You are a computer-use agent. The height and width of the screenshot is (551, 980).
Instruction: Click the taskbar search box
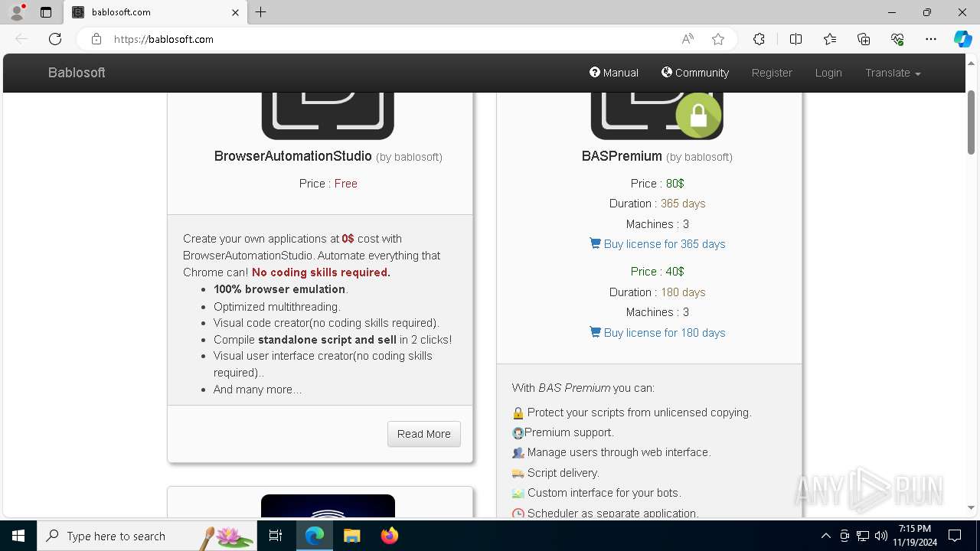[x=147, y=536]
